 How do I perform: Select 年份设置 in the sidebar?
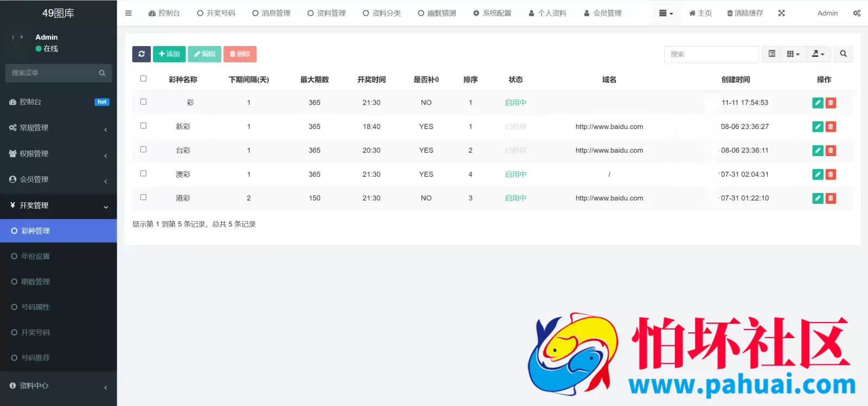(x=58, y=256)
